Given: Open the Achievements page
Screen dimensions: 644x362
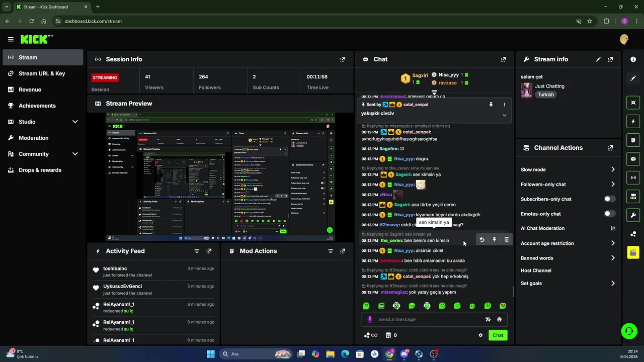Looking at the screenshot, I should [x=43, y=106].
